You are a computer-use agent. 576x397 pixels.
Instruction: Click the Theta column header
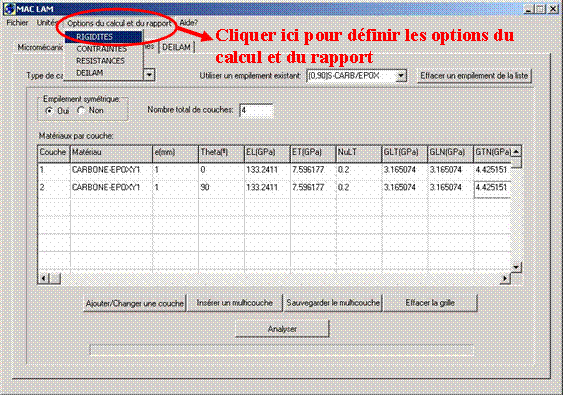pos(221,154)
